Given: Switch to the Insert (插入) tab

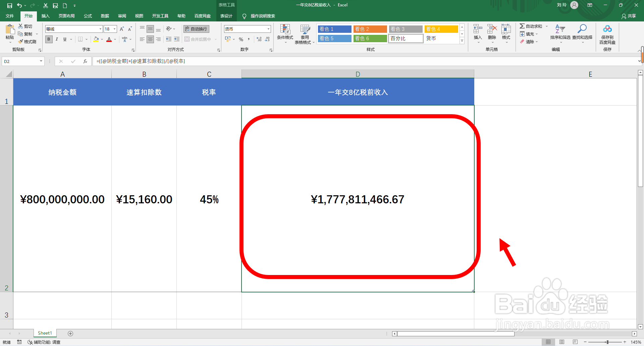Looking at the screenshot, I should click(x=45, y=16).
